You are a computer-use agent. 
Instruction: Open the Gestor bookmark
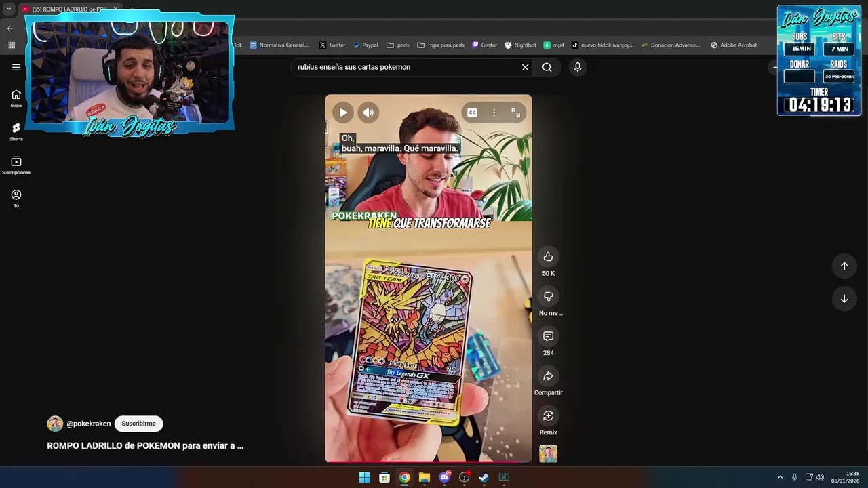click(x=485, y=45)
